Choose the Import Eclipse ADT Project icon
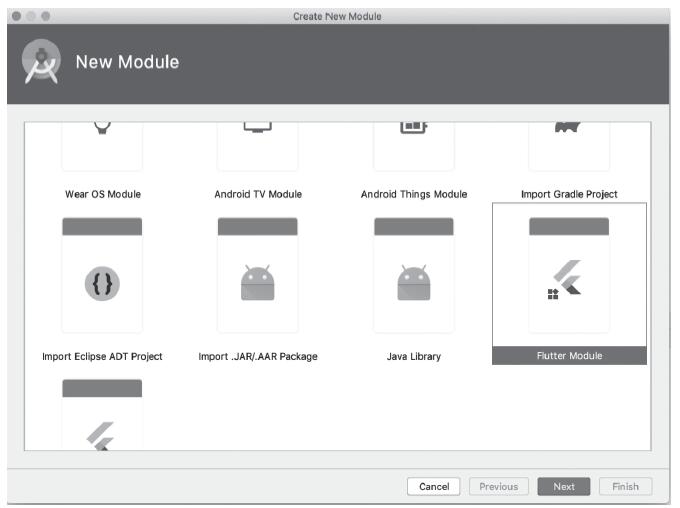This screenshot has width=680, height=508. click(x=102, y=283)
